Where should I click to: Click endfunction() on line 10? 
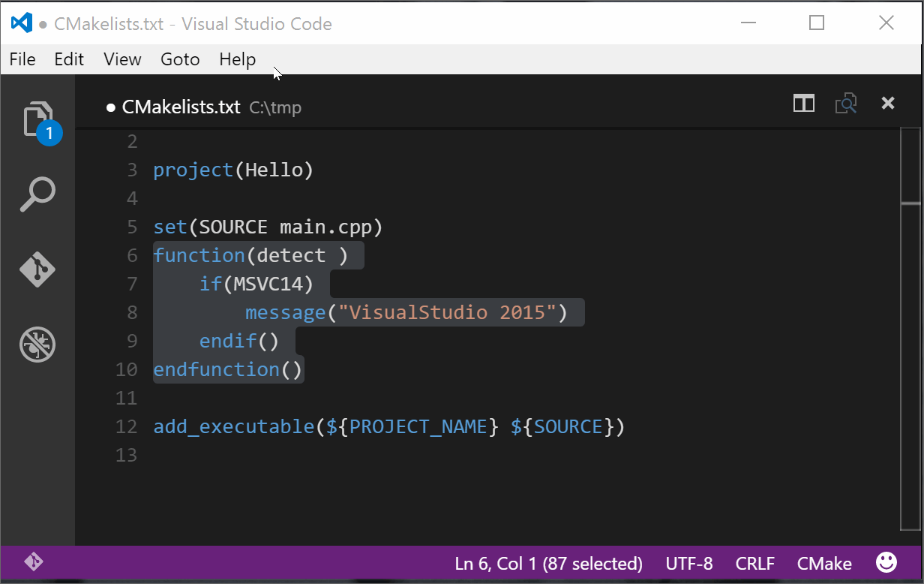point(228,369)
